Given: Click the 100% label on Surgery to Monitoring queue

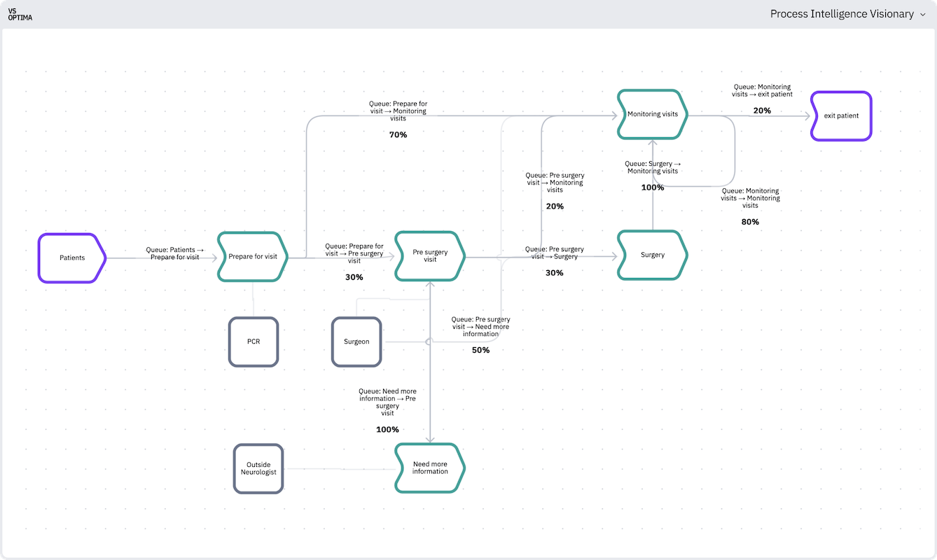Looking at the screenshot, I should click(x=652, y=187).
